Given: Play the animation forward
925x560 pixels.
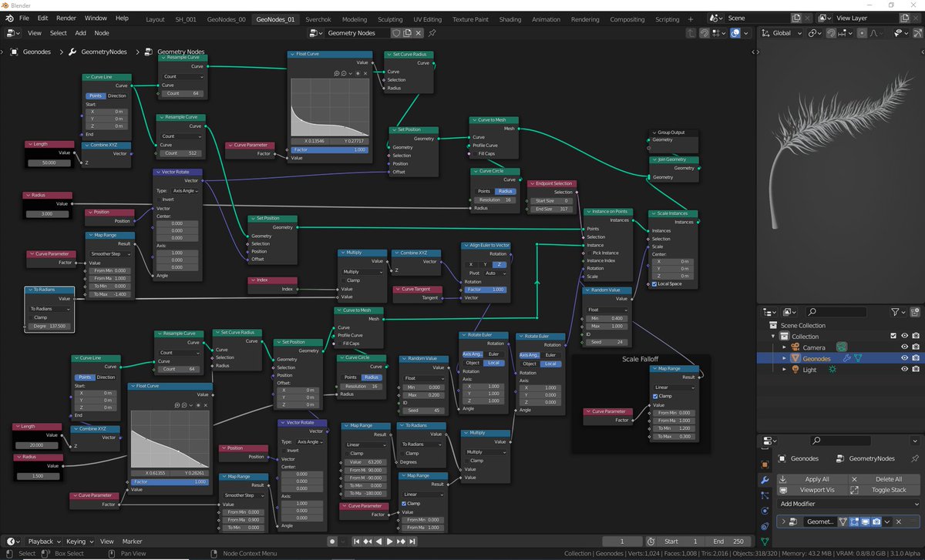Looking at the screenshot, I should click(x=389, y=542).
